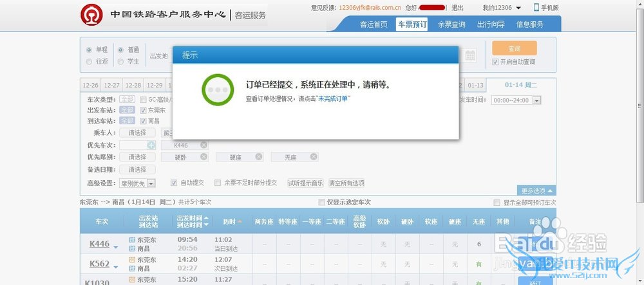Screen dimensions: 644x285
Task: Sort by 历时 using orange arrow
Action: [240, 221]
